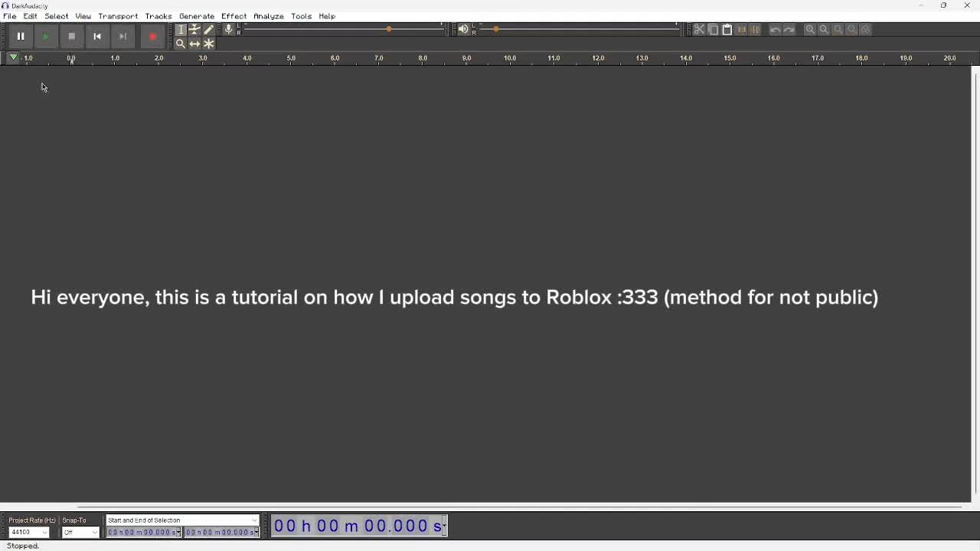Select the Selection (I-beam) tool

pyautogui.click(x=181, y=29)
